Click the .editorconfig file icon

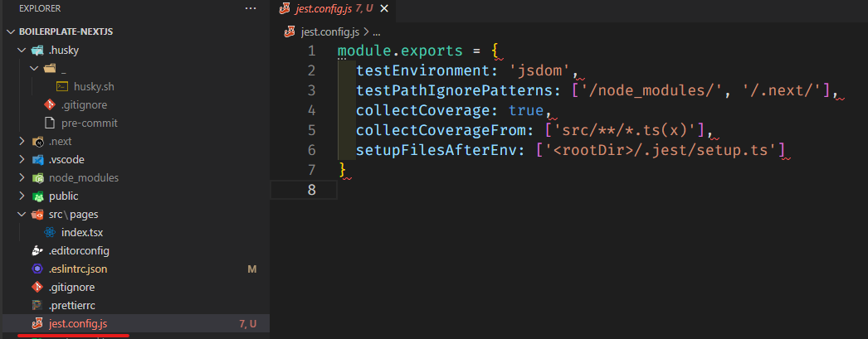(x=37, y=250)
